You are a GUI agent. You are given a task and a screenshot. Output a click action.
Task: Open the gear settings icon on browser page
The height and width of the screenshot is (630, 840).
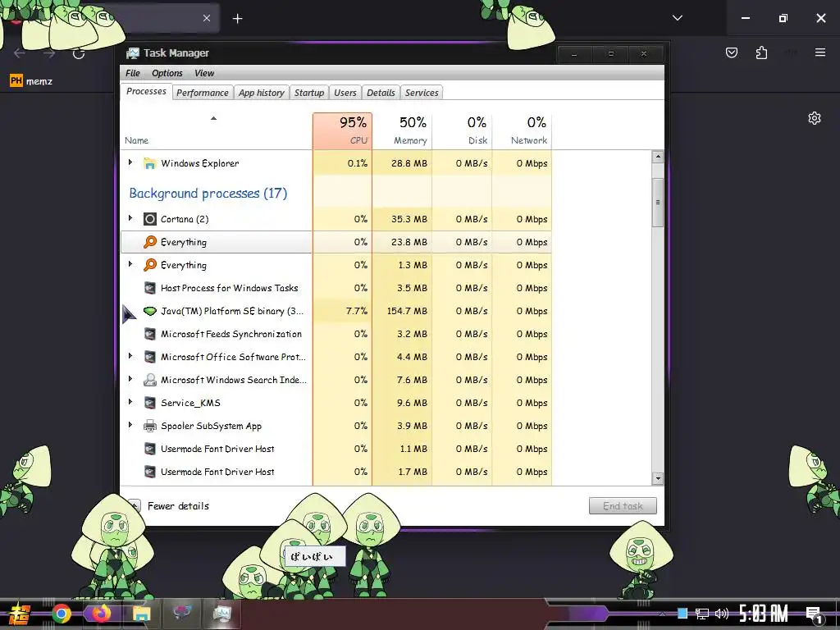click(x=815, y=118)
